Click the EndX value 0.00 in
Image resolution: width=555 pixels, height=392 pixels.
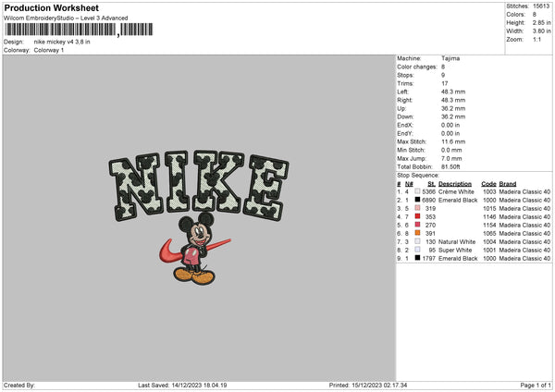[x=450, y=125]
